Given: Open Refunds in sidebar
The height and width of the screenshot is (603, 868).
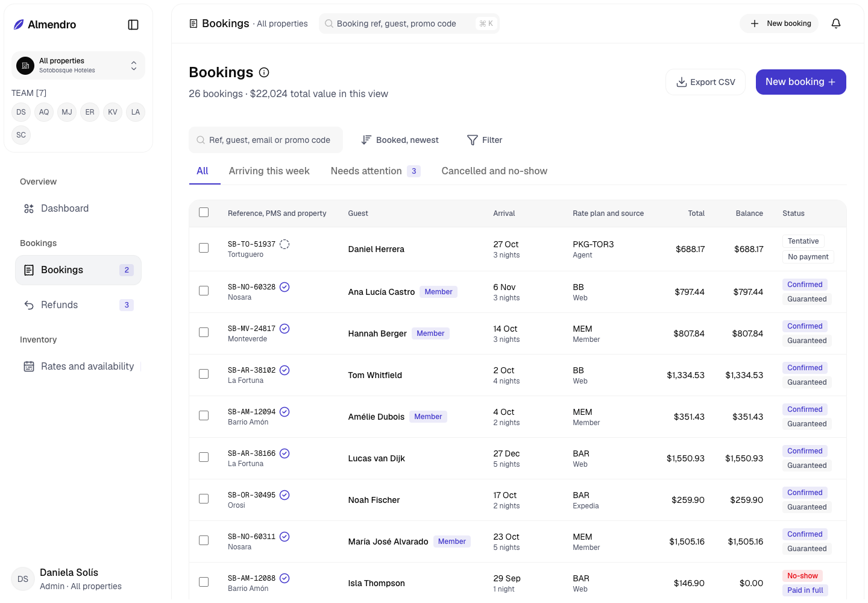Looking at the screenshot, I should point(78,305).
